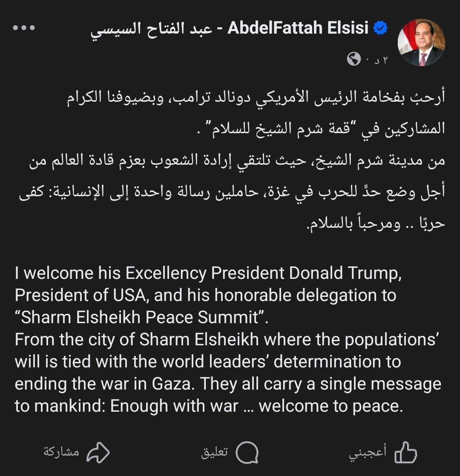Image resolution: width=460 pixels, height=476 pixels.
Task: Click the line starting "ending the war in Gaza"
Action: click(228, 384)
